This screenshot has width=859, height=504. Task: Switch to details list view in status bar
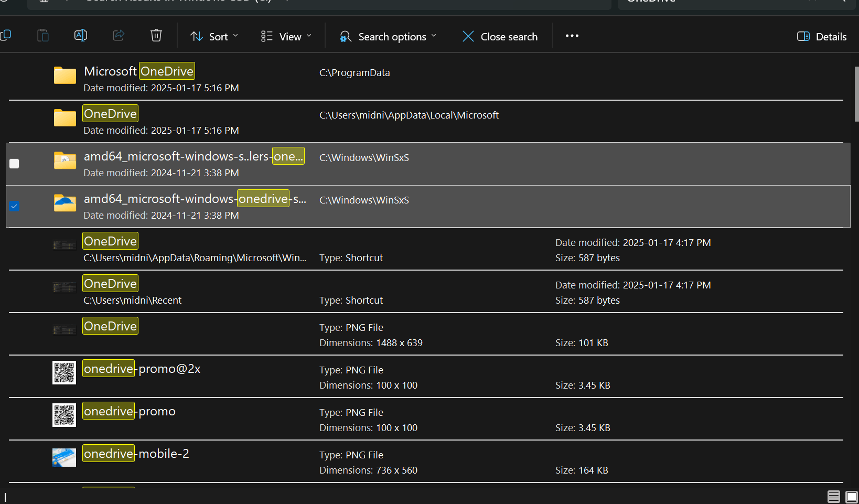tap(833, 496)
